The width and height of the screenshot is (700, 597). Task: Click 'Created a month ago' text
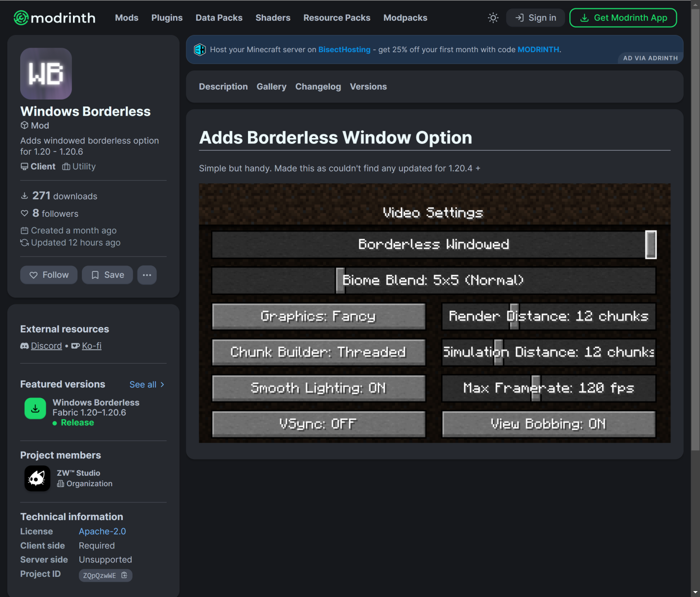pos(69,231)
